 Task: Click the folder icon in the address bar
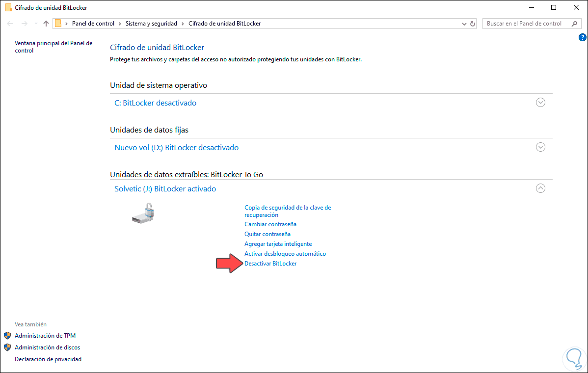pyautogui.click(x=58, y=24)
